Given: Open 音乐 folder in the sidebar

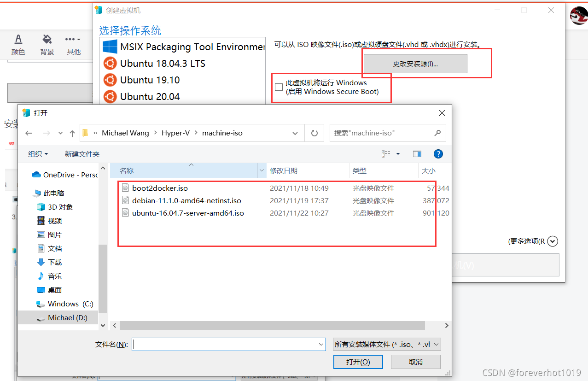Looking at the screenshot, I should tap(49, 276).
